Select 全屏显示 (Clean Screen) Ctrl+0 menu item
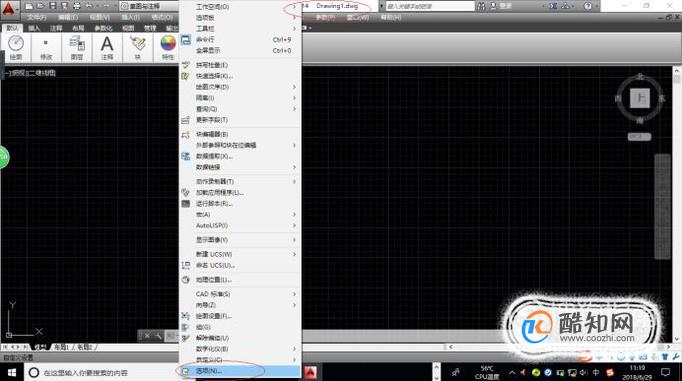682x381 pixels. [x=240, y=51]
